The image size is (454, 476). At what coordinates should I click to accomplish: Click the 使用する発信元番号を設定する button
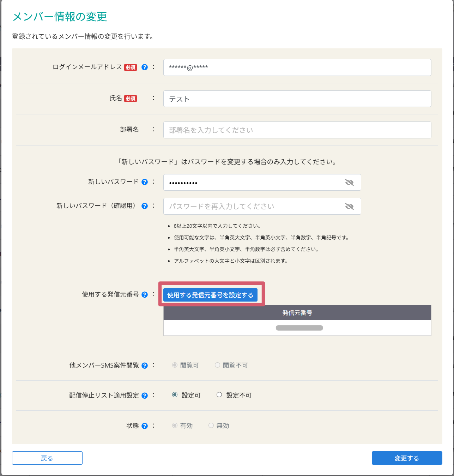211,294
